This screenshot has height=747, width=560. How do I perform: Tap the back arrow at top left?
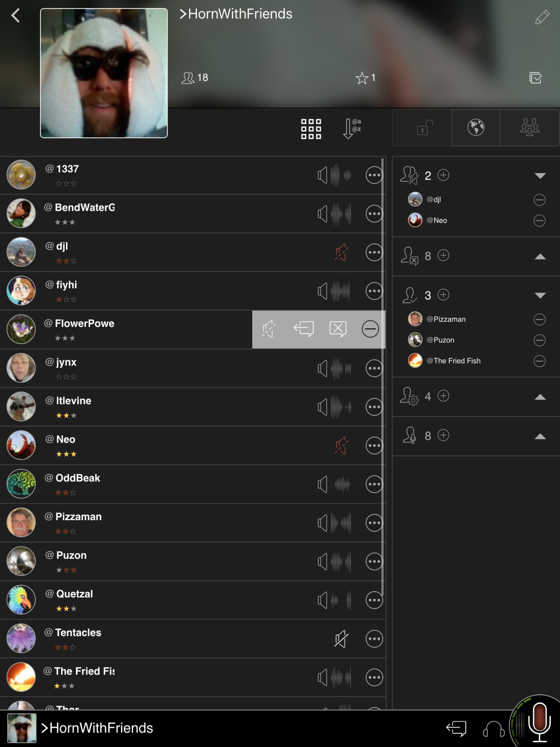16,16
